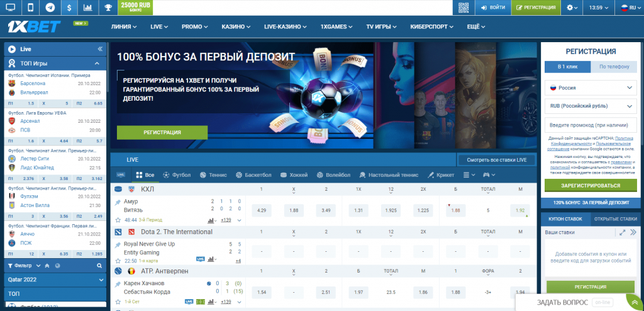The height and width of the screenshot is (311, 644).
Task: Open the trophy results icon
Action: [109, 8]
